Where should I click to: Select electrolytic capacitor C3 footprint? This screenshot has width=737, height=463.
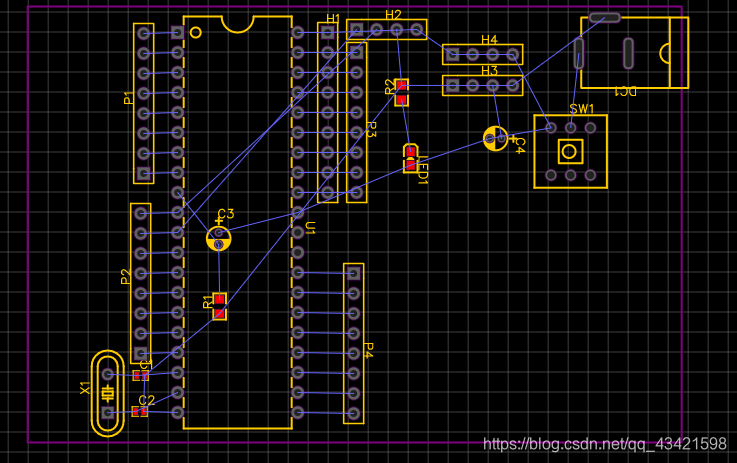[219, 238]
